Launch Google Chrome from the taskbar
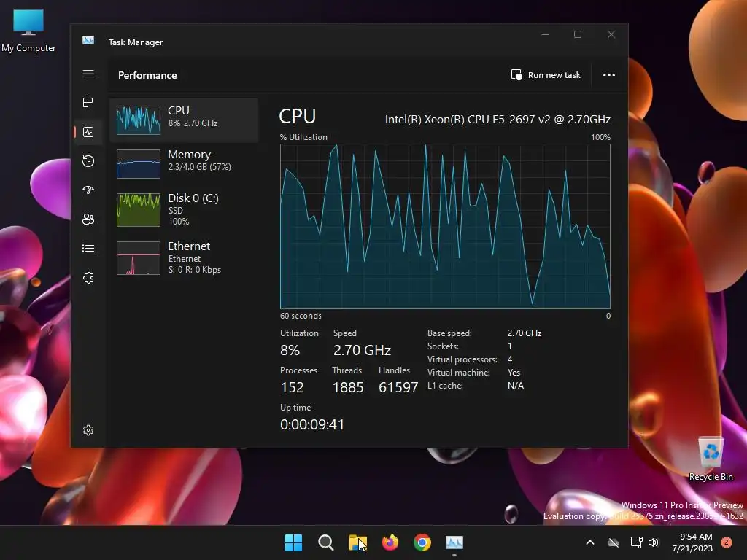 click(422, 542)
